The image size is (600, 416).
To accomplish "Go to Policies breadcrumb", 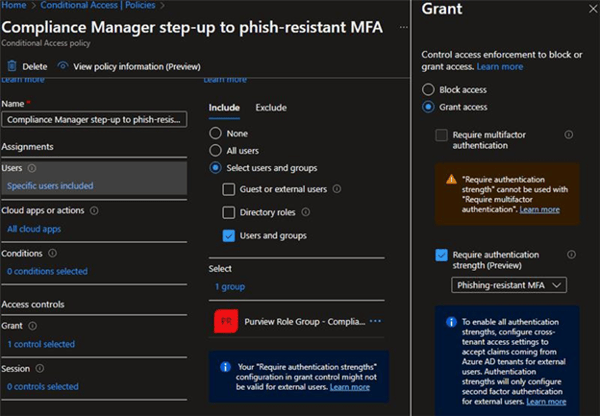I will tap(140, 5).
